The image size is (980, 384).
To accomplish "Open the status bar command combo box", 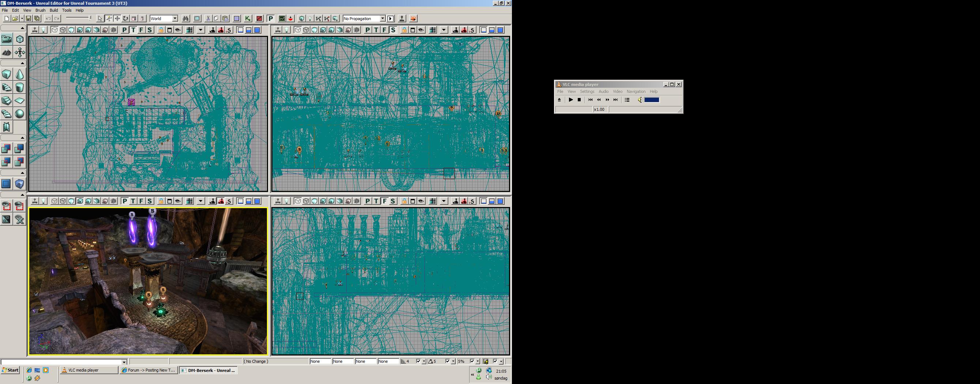I will (64, 362).
